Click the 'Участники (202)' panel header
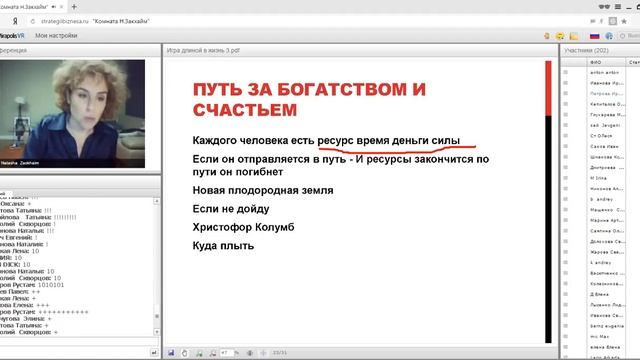This screenshot has height=360, width=640. pos(587,51)
